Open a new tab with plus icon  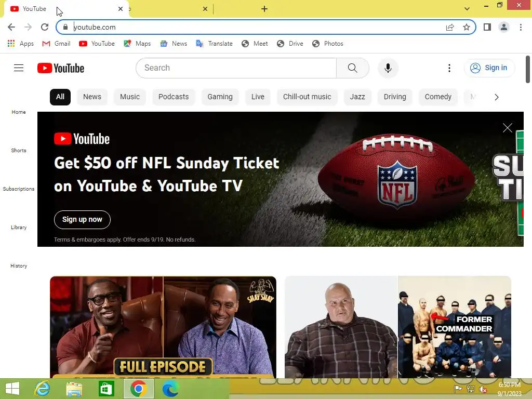pos(264,9)
